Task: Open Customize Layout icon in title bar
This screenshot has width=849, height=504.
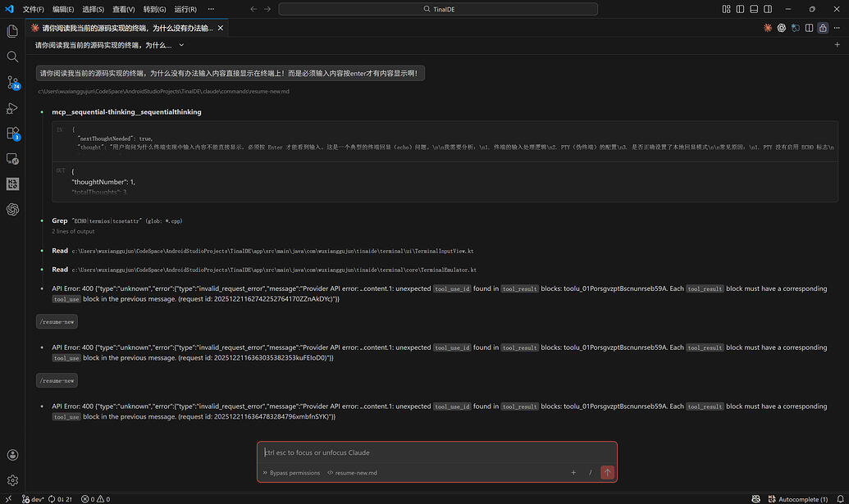Action: (726, 9)
